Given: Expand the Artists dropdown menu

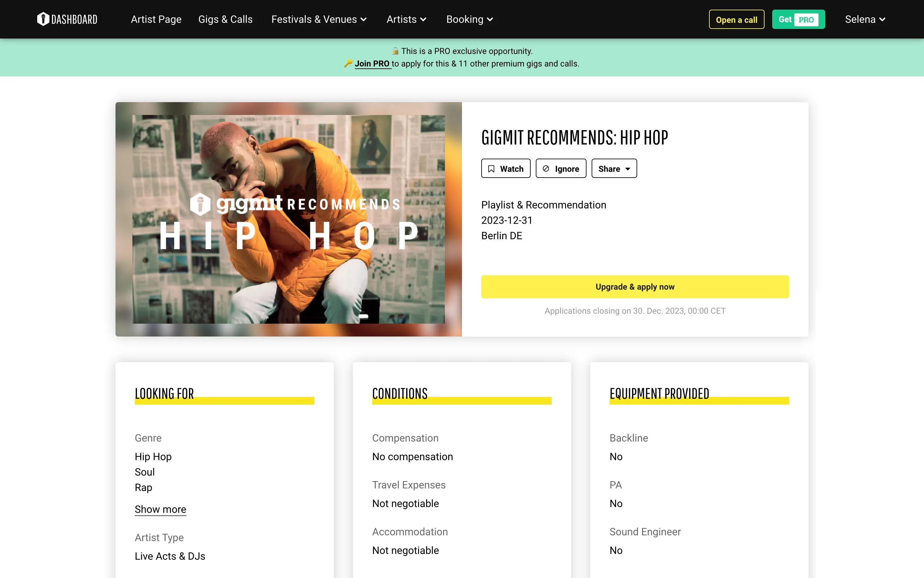Looking at the screenshot, I should click(406, 19).
